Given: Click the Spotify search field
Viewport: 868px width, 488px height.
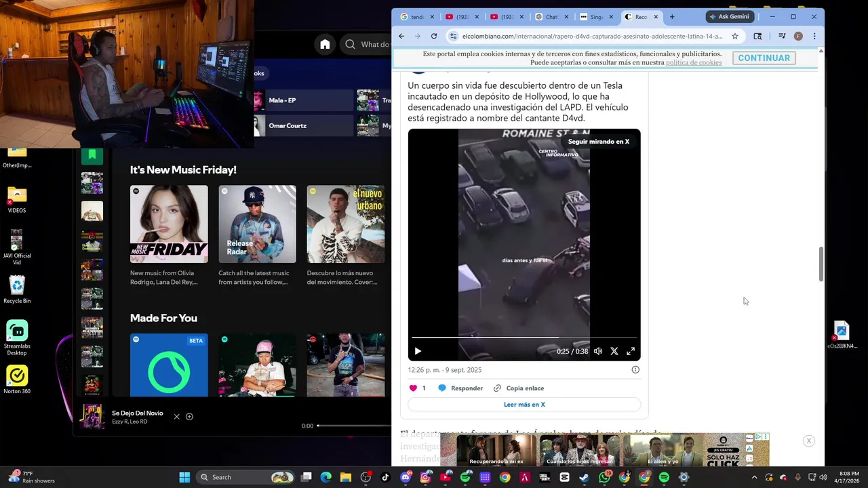Looking at the screenshot, I should click(x=365, y=44).
